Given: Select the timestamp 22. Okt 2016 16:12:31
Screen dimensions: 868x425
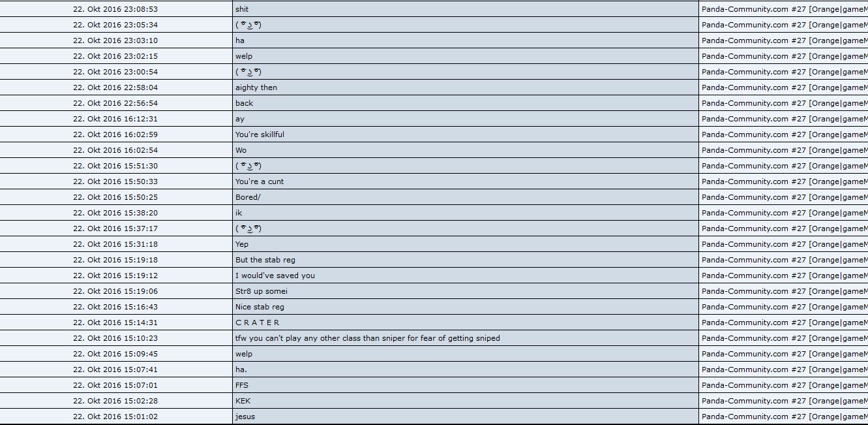Looking at the screenshot, I should [115, 119].
